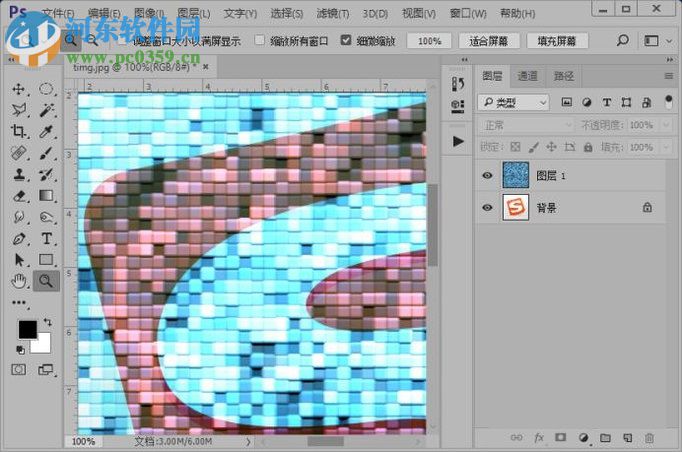Switch to the 通道 tab

(x=527, y=76)
